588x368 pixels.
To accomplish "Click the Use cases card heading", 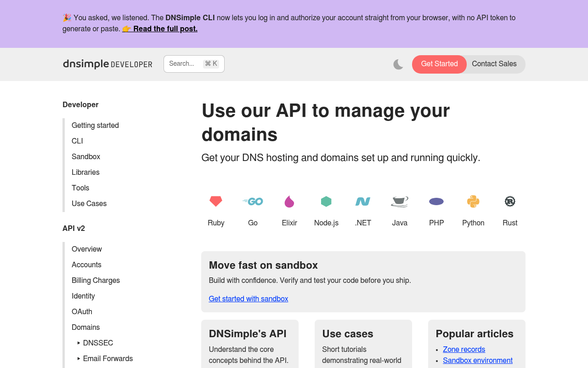I will coord(348,334).
